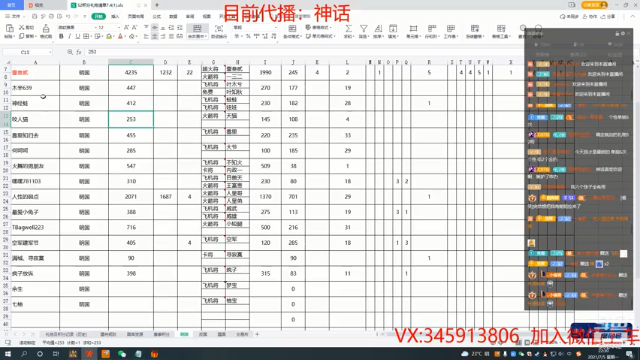The width and height of the screenshot is (640, 360).
Task: Click the Cut scissors icon
Action: (x=22, y=27)
